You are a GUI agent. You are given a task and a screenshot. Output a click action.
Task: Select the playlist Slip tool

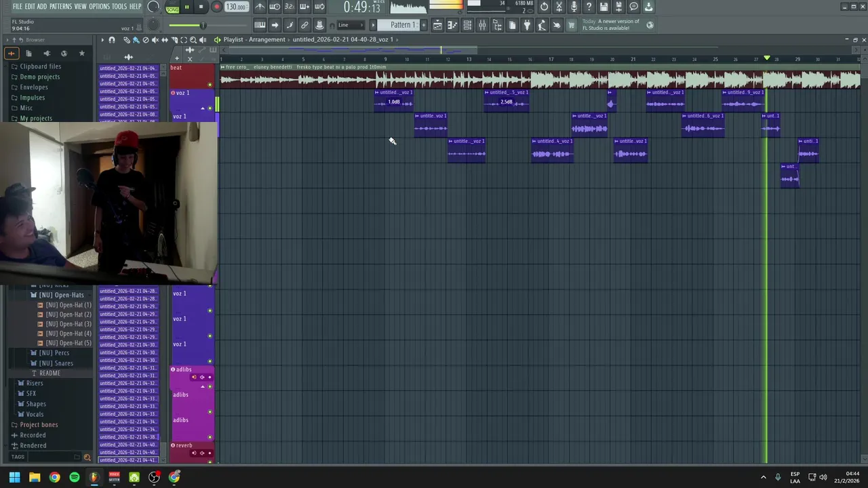pos(164,40)
